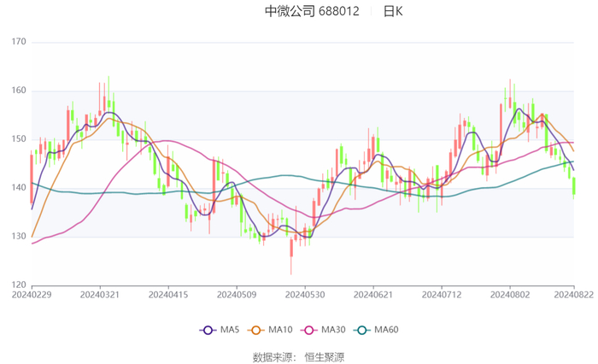Click the 130 price axis label
598x364 pixels.
[x=19, y=236]
